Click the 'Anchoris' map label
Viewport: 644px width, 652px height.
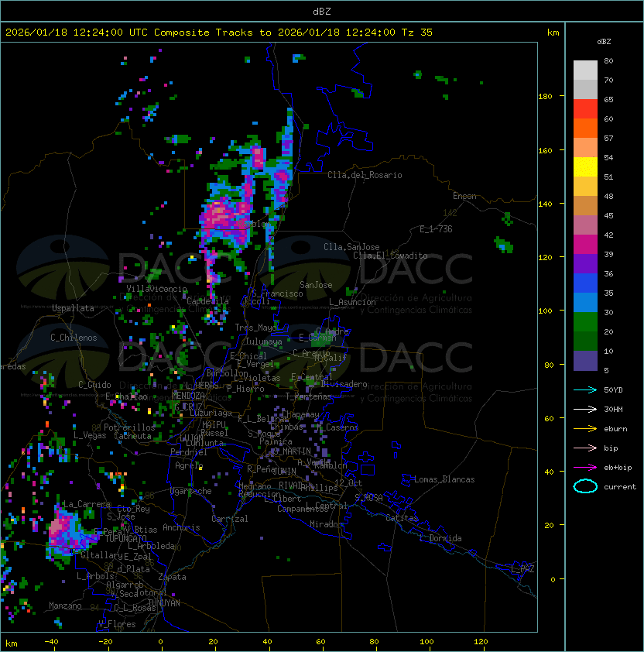(x=181, y=527)
